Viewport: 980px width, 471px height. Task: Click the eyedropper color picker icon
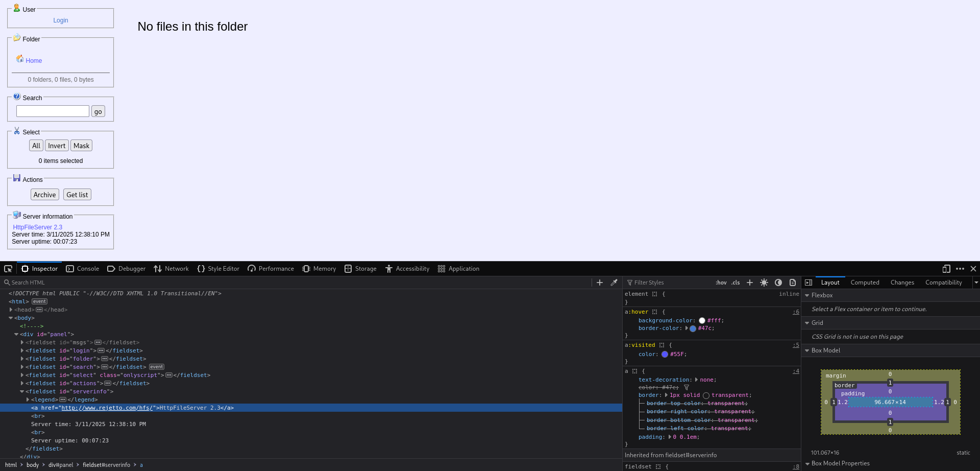(614, 282)
